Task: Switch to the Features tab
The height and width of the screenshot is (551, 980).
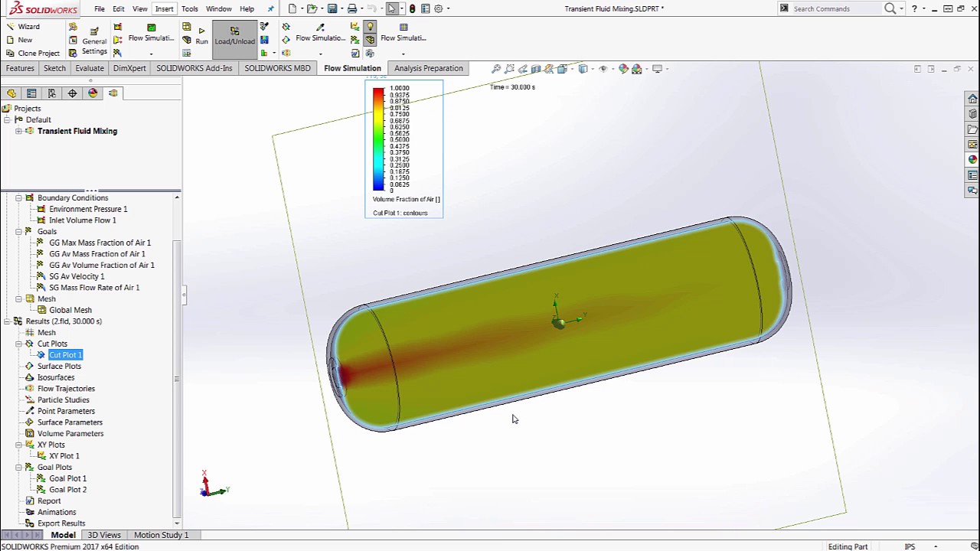Action: 20,68
